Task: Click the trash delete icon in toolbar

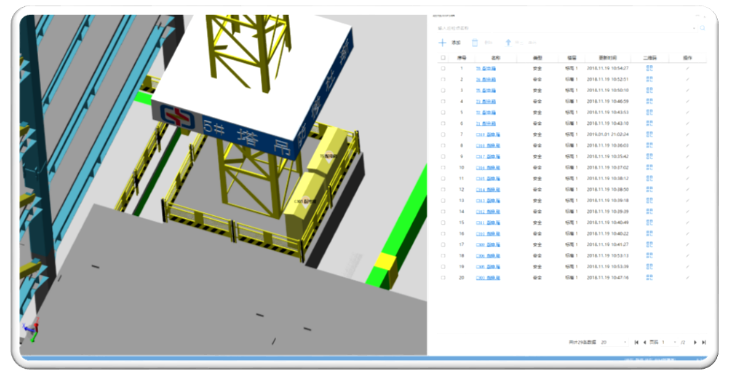Action: [x=475, y=43]
